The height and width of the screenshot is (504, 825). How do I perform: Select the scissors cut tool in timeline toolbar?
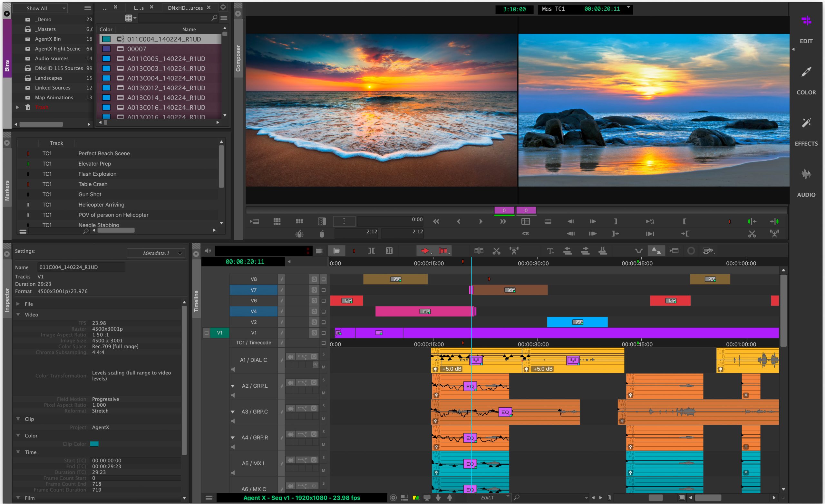point(497,250)
